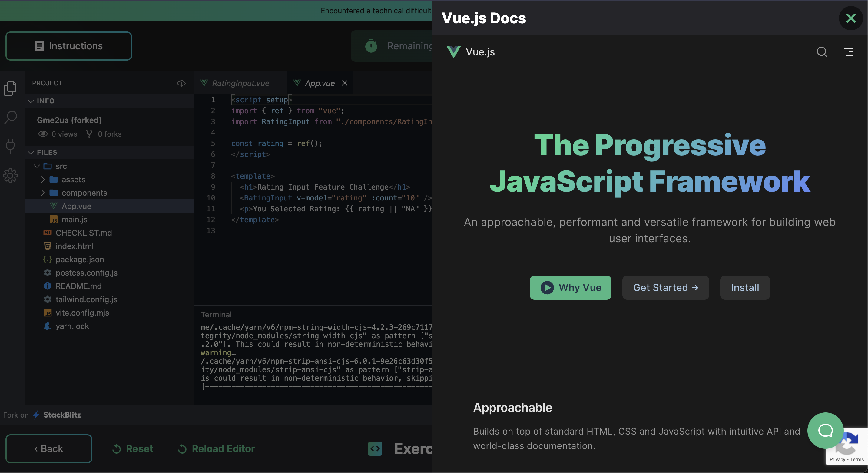Click the Fork on StackBlitz link

point(42,415)
